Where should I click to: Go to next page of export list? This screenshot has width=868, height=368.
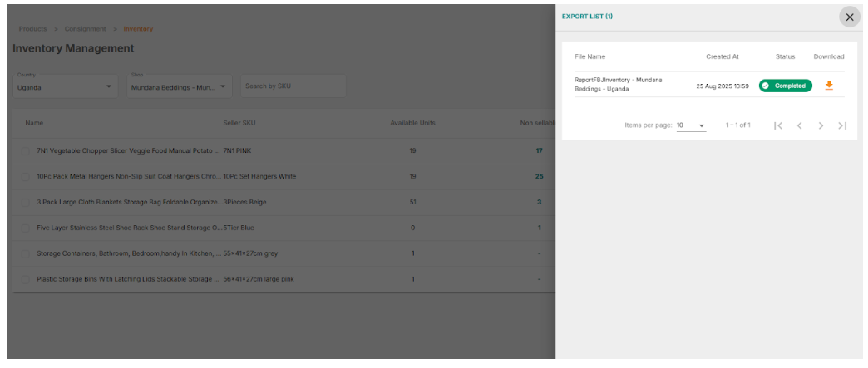click(x=821, y=125)
